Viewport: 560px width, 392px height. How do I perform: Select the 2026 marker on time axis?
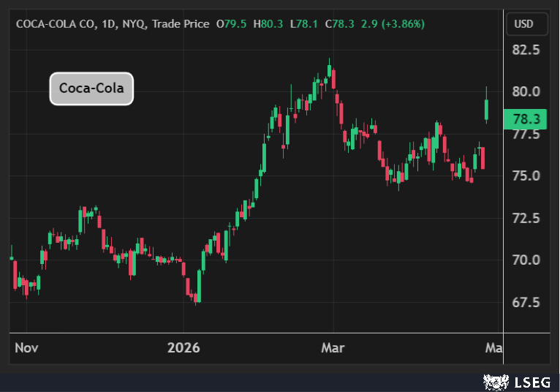coord(183,348)
